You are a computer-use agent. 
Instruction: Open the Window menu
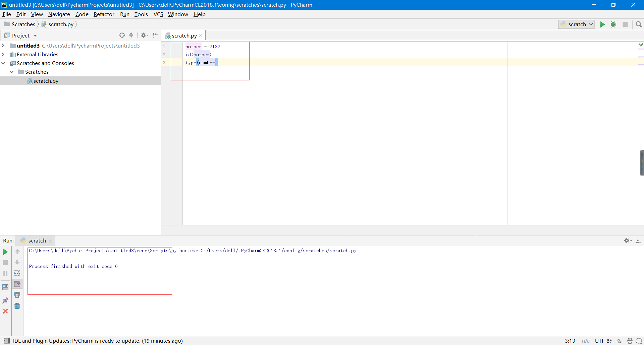click(178, 14)
